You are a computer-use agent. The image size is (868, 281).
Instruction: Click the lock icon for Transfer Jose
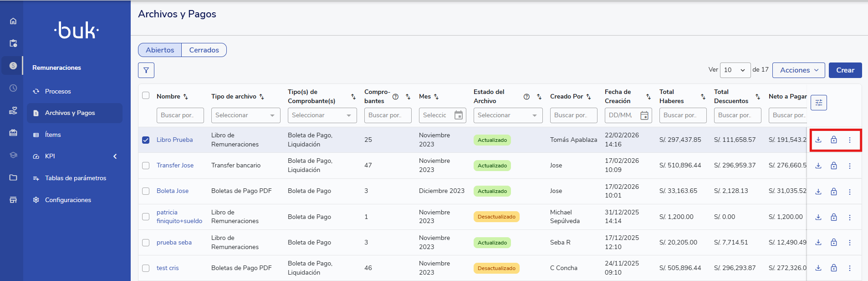tap(833, 166)
